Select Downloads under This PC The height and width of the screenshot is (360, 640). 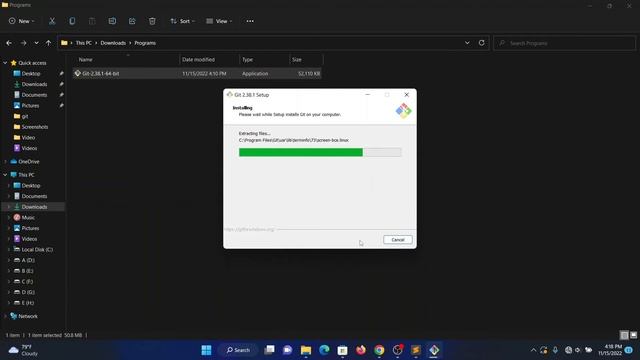coord(34,207)
